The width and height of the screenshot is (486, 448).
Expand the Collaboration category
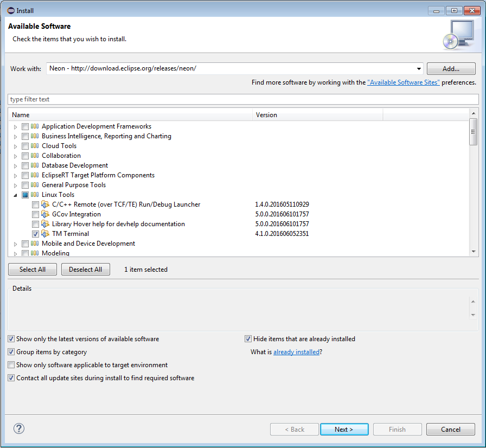(15, 156)
